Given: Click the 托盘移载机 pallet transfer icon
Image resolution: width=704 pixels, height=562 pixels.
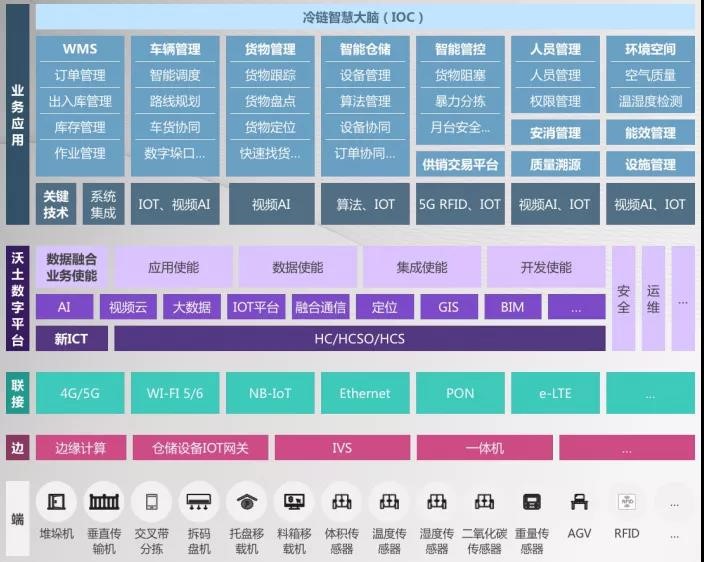Looking at the screenshot, I should 246,502.
